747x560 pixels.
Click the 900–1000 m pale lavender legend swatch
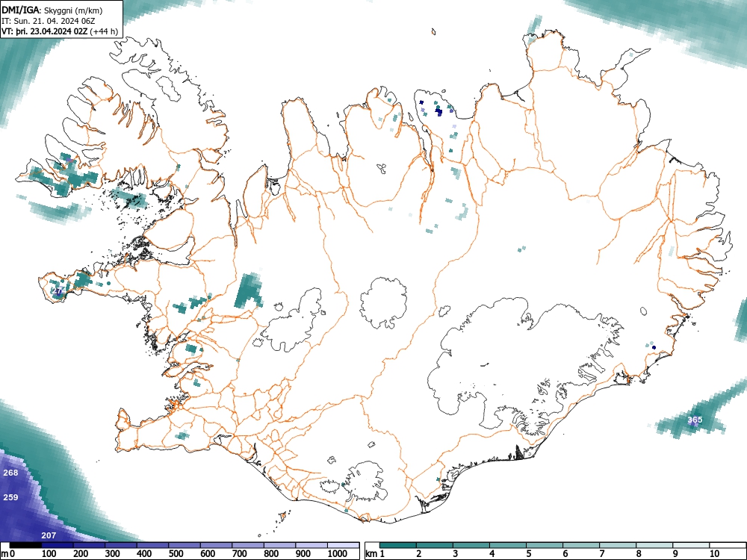click(311, 545)
